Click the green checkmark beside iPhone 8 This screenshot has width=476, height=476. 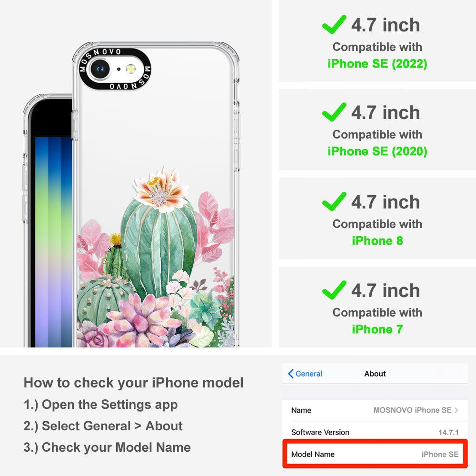pos(334,201)
